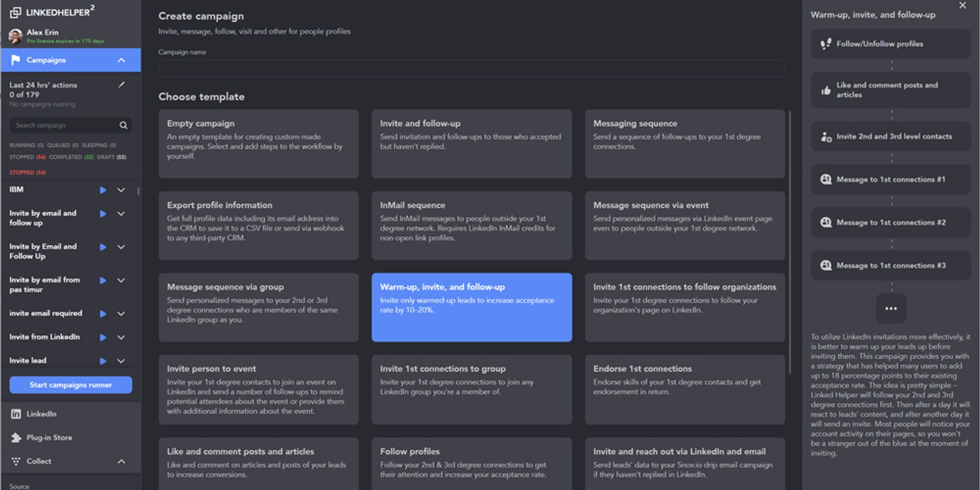The image size is (980, 490).
Task: Choose the Empty campaign template
Action: pos(258,144)
